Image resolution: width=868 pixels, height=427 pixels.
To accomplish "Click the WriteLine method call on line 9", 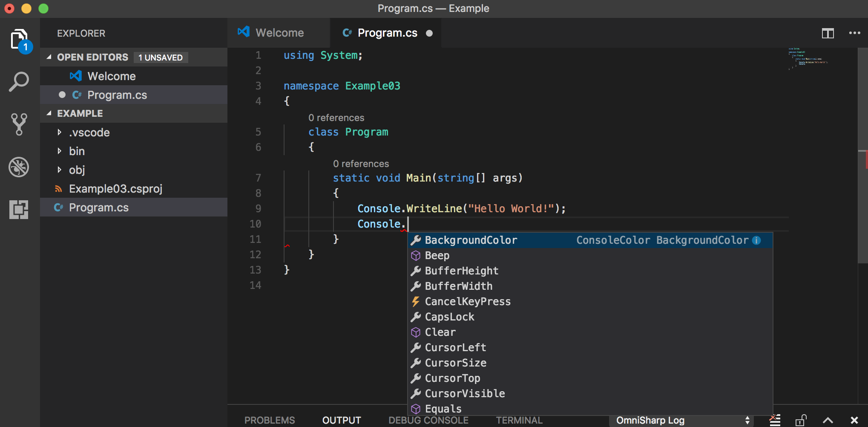I will [x=434, y=209].
